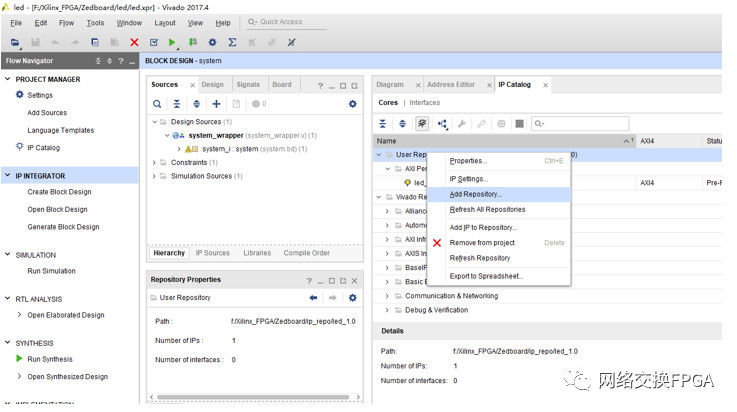Click the Undo arrow toolbar icon
Image resolution: width=737 pixels, height=412 pixels.
click(x=55, y=42)
